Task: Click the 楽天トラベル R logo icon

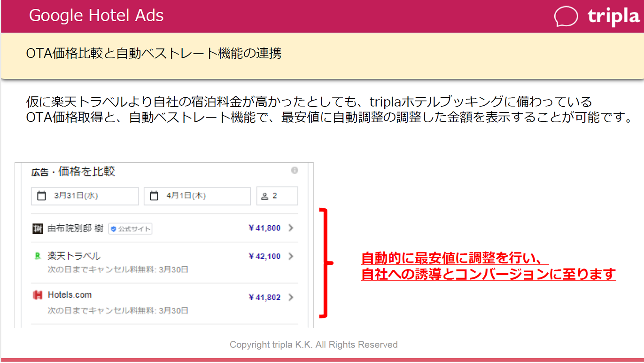Action: [x=38, y=256]
